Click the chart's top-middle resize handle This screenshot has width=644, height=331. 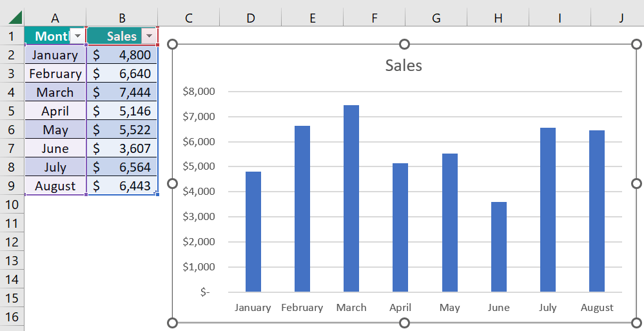404,44
